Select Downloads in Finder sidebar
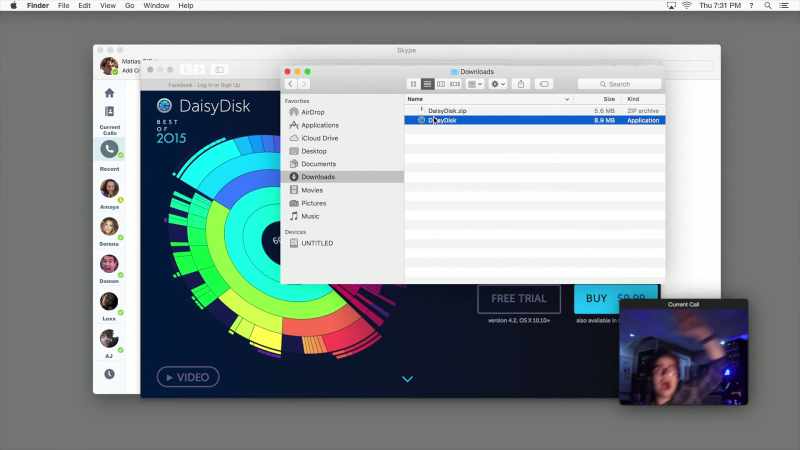Image resolution: width=800 pixels, height=450 pixels. 342,177
